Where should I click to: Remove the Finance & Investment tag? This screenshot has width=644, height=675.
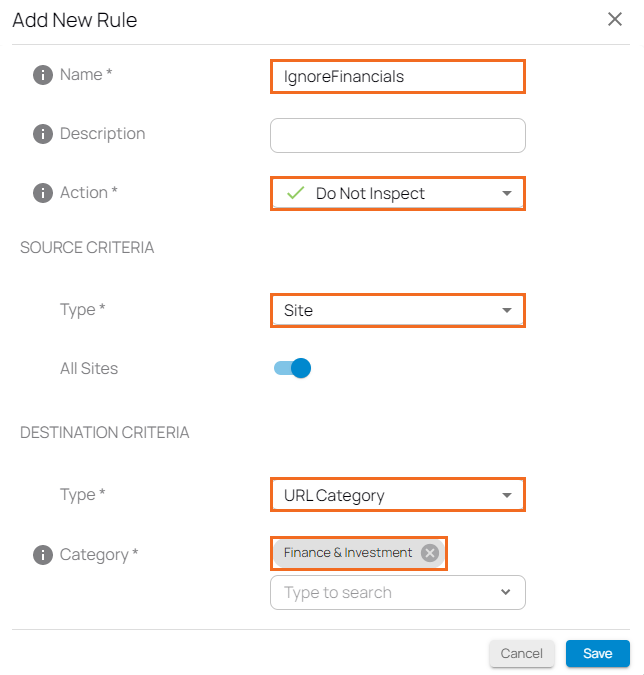430,553
